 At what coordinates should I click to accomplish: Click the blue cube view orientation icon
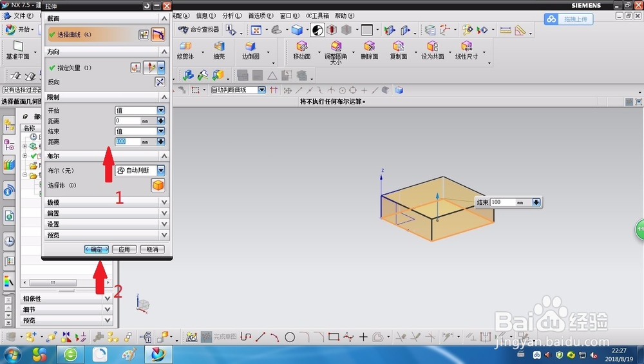[297, 30]
